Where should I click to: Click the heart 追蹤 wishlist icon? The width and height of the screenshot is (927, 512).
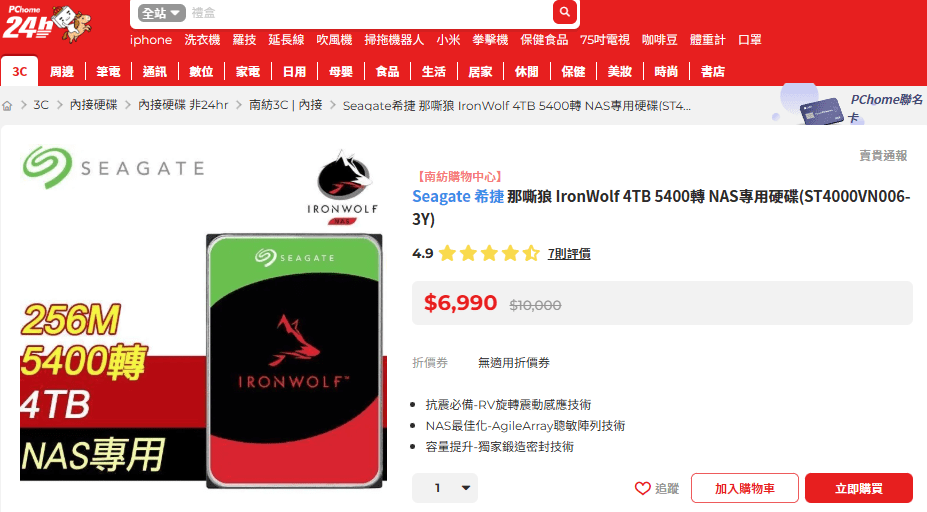tap(643, 488)
